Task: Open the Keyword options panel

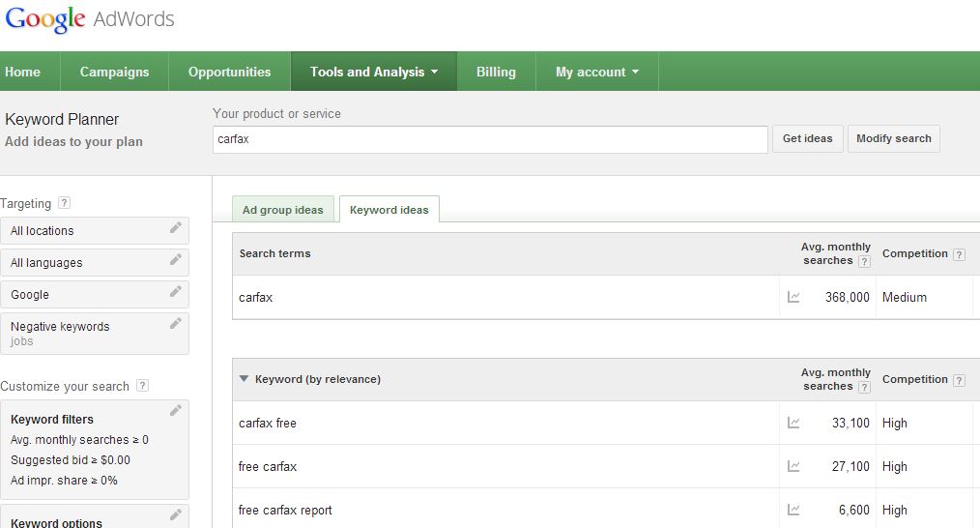Action: [x=95, y=516]
